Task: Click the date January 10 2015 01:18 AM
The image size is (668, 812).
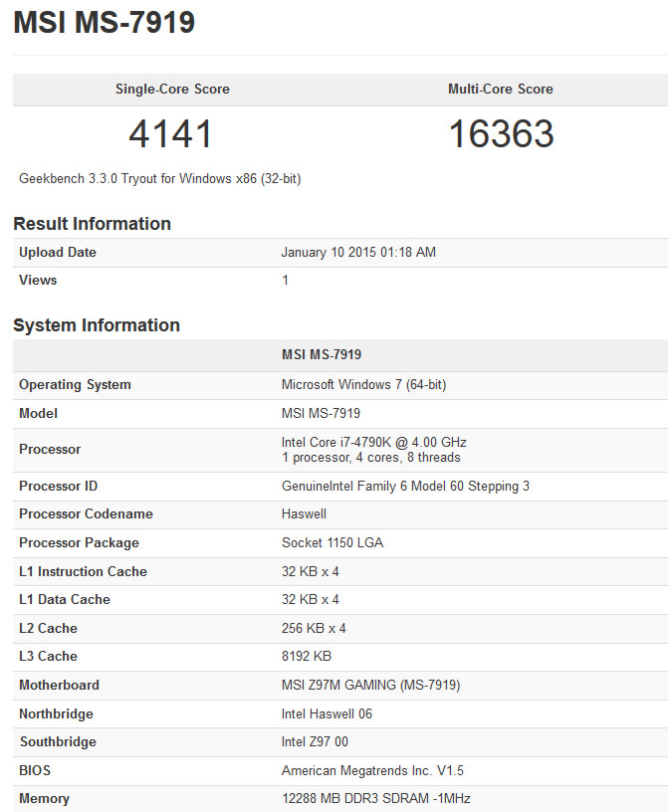Action: pos(358,252)
